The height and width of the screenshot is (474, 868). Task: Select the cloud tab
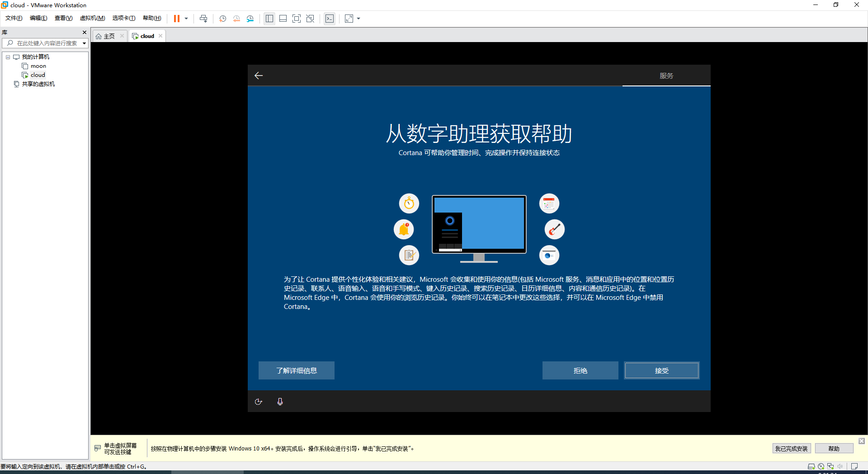point(147,36)
